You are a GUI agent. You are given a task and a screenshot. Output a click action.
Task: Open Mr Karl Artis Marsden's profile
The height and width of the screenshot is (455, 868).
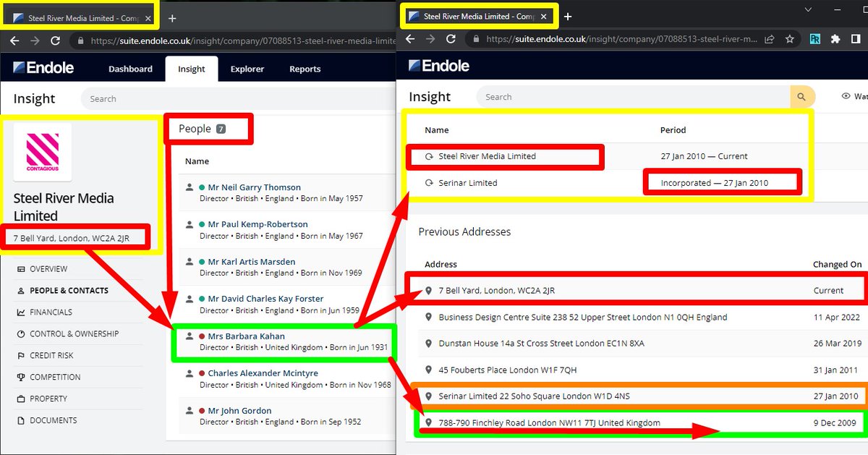point(251,262)
